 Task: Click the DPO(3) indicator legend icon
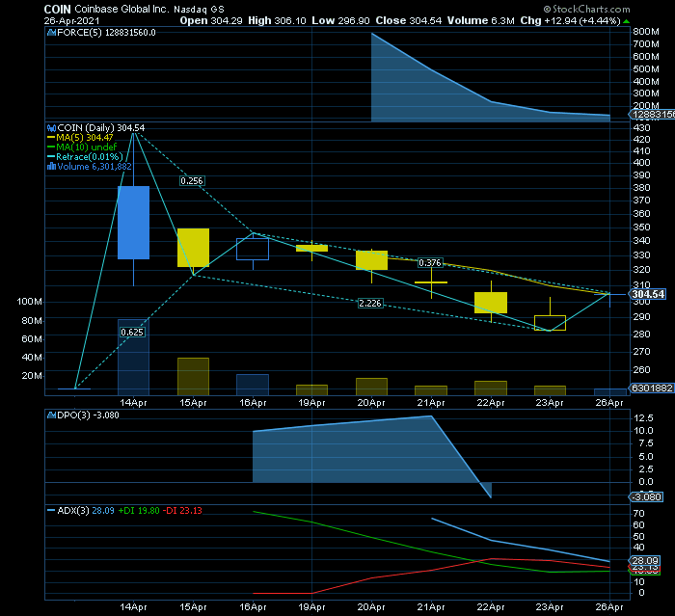51,415
